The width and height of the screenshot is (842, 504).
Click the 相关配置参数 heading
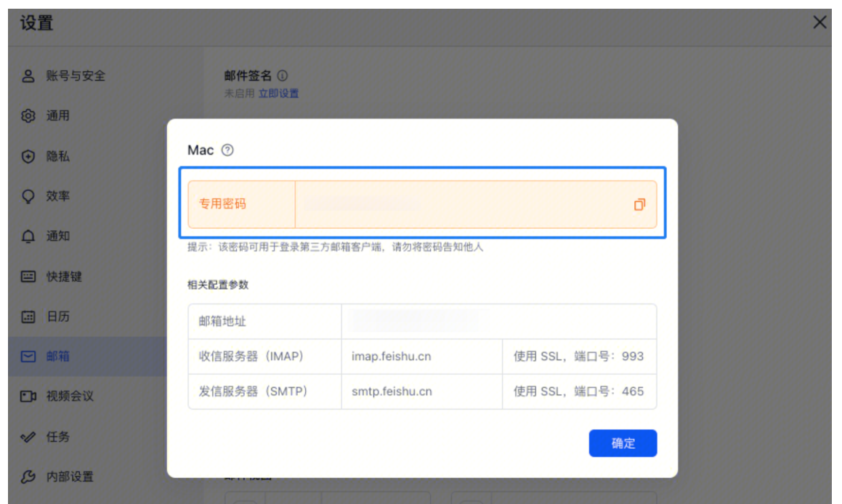pyautogui.click(x=218, y=285)
